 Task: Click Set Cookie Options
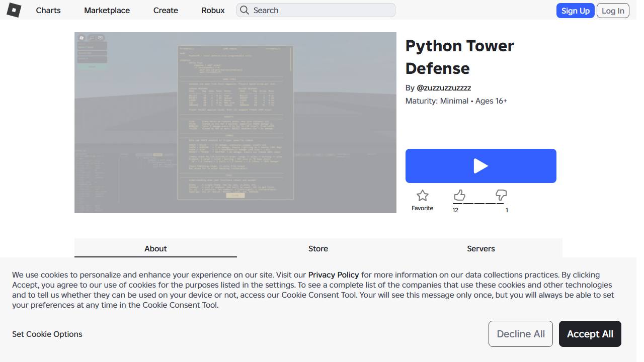(x=47, y=334)
